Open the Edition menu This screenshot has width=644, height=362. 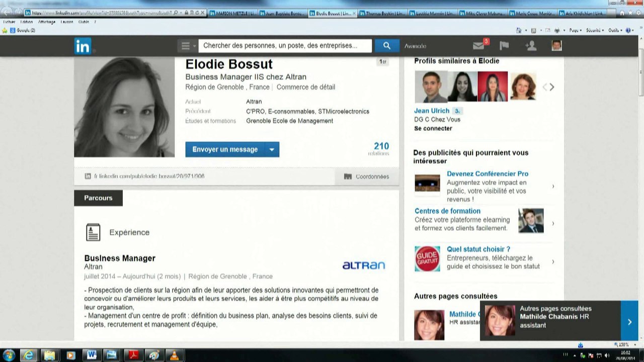tap(26, 22)
